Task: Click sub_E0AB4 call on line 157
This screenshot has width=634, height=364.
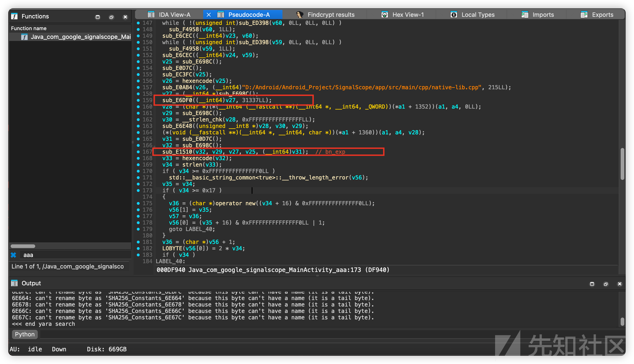Action: 177,87
